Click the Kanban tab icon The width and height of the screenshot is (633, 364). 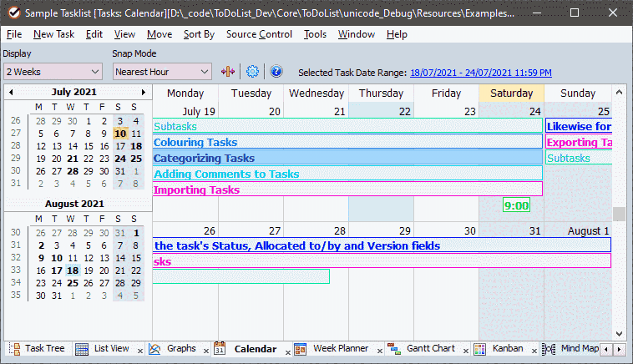pyautogui.click(x=479, y=349)
